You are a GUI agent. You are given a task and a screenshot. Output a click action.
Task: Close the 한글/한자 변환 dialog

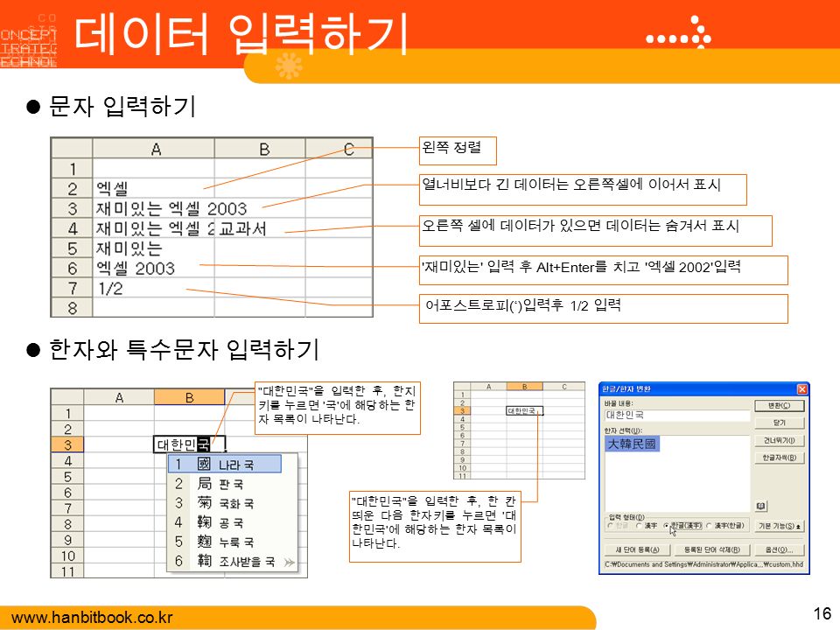(801, 388)
